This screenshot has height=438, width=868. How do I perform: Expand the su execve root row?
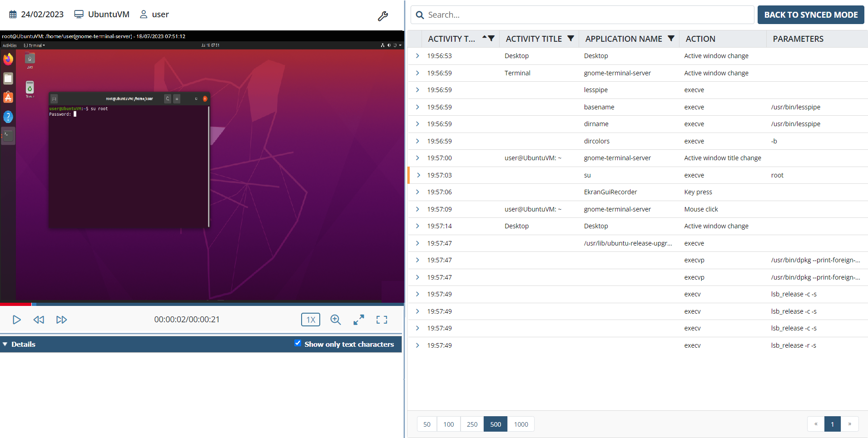coord(418,175)
